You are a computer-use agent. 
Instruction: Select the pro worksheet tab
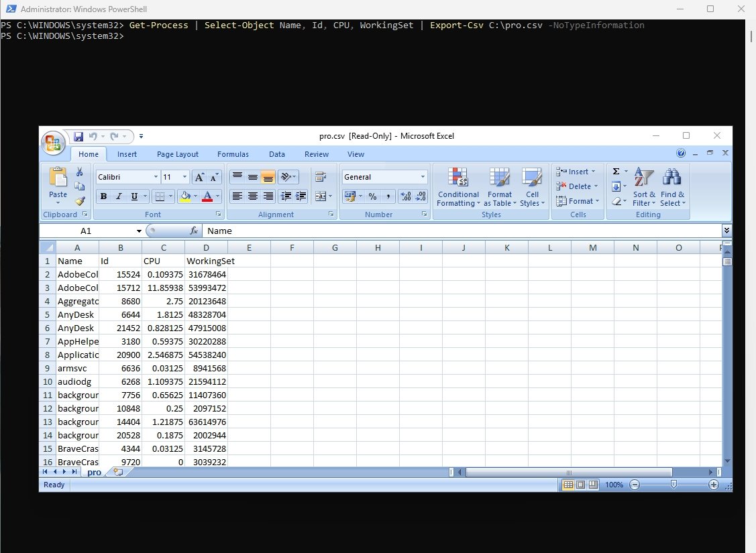[x=94, y=473]
